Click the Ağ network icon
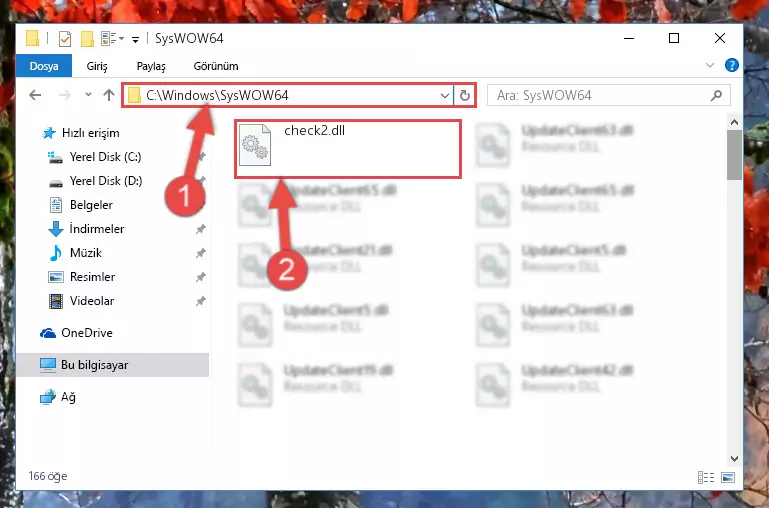The height and width of the screenshot is (508, 769). (x=48, y=397)
